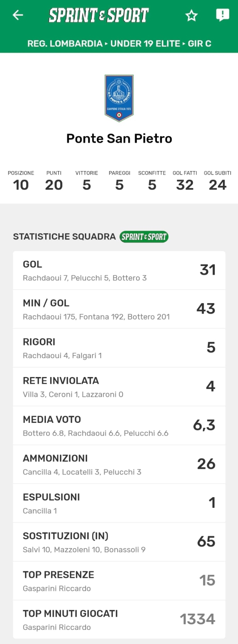
Task: Open the GOL statistics row
Action: (x=119, y=270)
